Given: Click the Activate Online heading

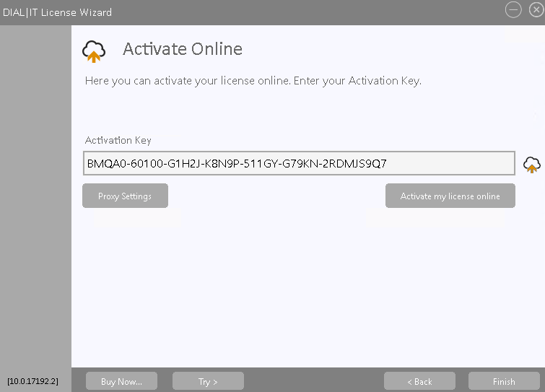Looking at the screenshot, I should pos(183,48).
